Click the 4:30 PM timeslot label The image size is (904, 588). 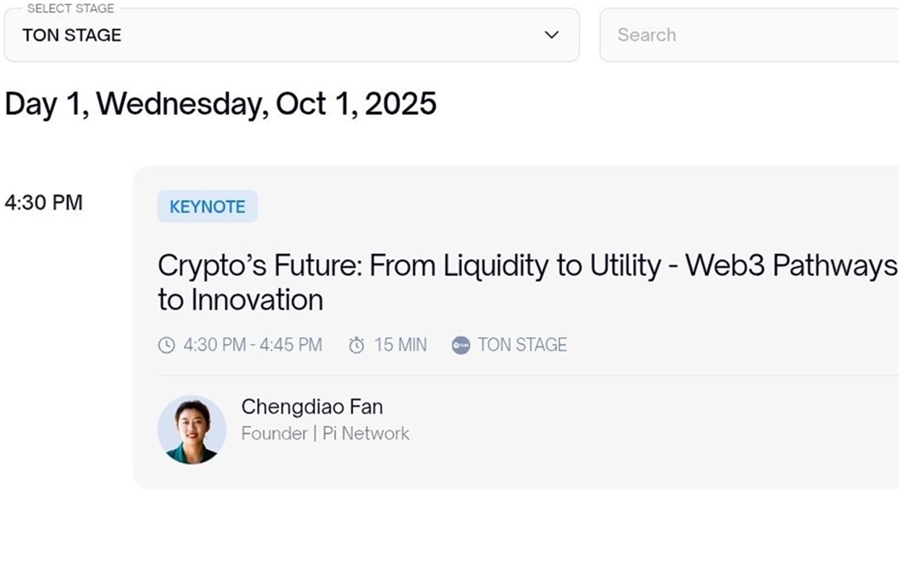point(43,203)
